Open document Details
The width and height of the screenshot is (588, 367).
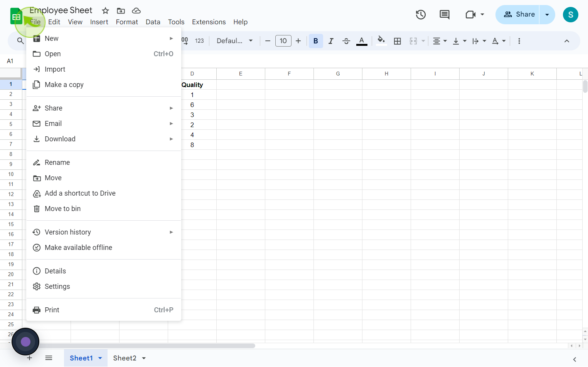click(x=104, y=271)
